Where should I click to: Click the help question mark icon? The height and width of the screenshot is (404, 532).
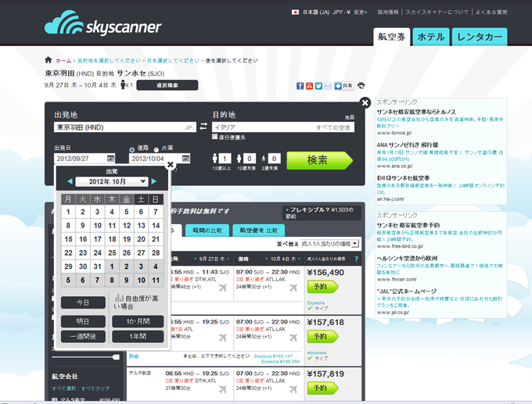point(356,259)
